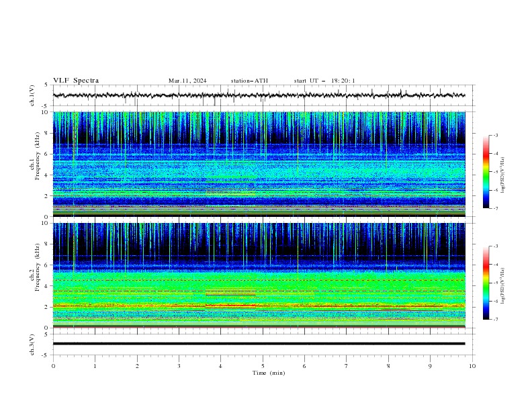Click the time axis tick label "5"
This screenshot has height=411, width=532.
(x=263, y=366)
